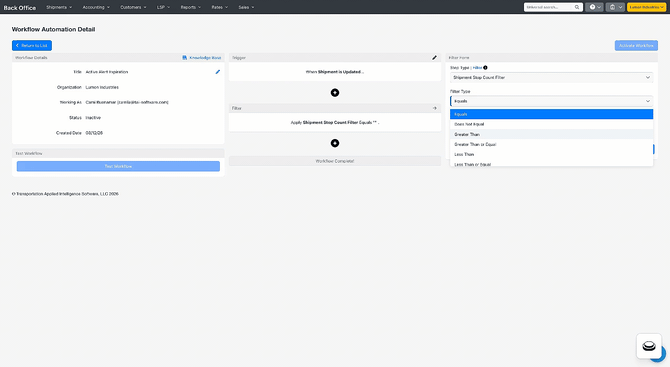Open the LSP menu
The width and height of the screenshot is (670, 367).
click(163, 7)
